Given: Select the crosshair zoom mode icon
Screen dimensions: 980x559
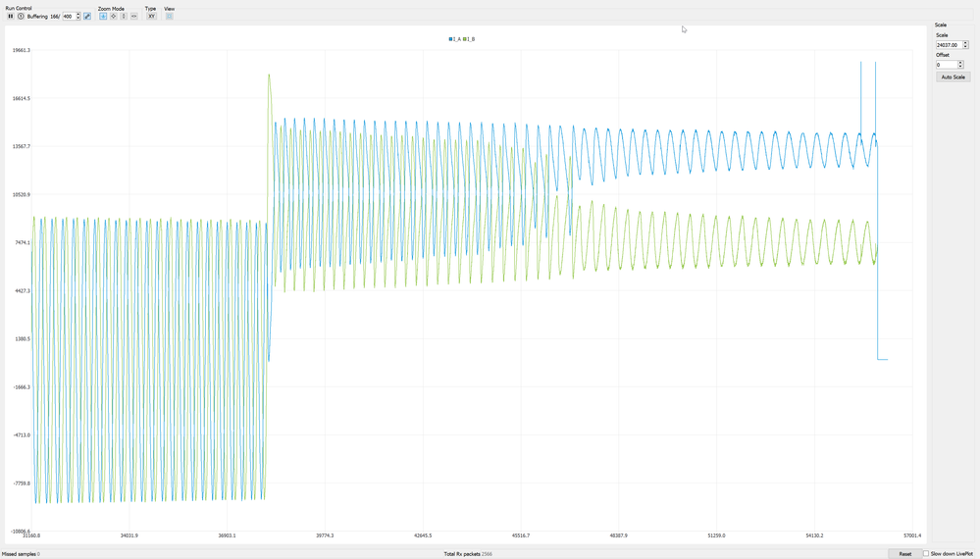Looking at the screenshot, I should point(113,17).
